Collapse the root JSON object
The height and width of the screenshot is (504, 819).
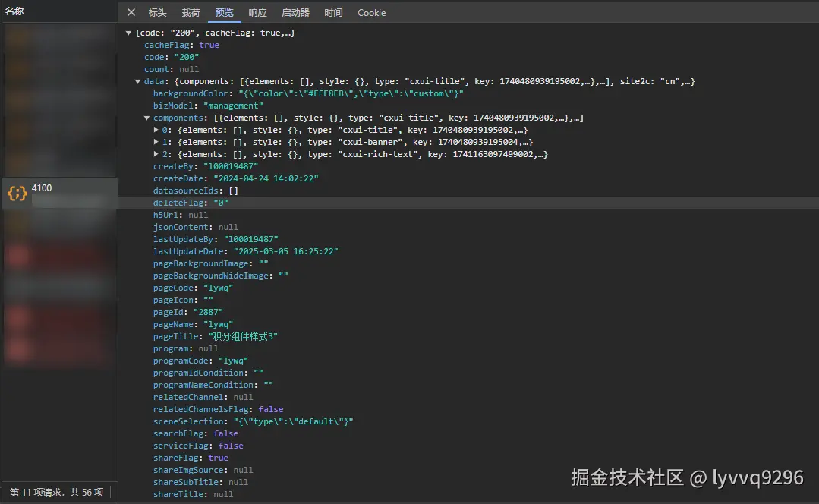point(128,33)
